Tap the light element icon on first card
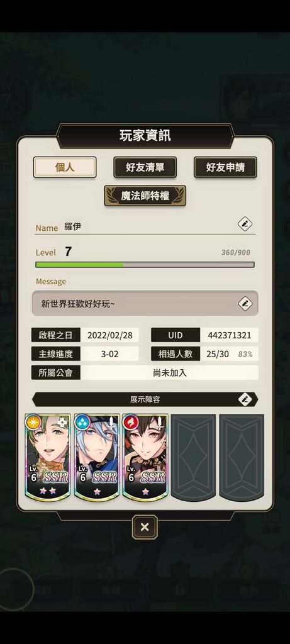This screenshot has height=644, width=290. [x=33, y=422]
